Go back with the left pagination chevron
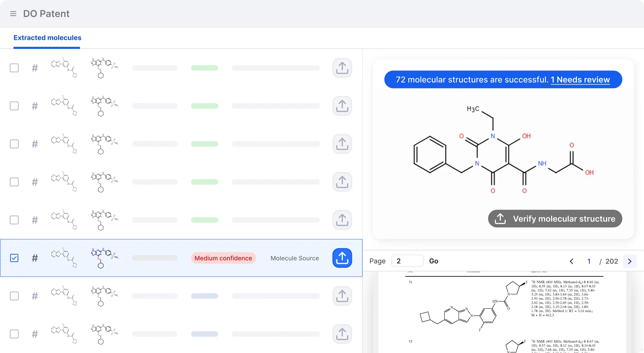 (572, 261)
